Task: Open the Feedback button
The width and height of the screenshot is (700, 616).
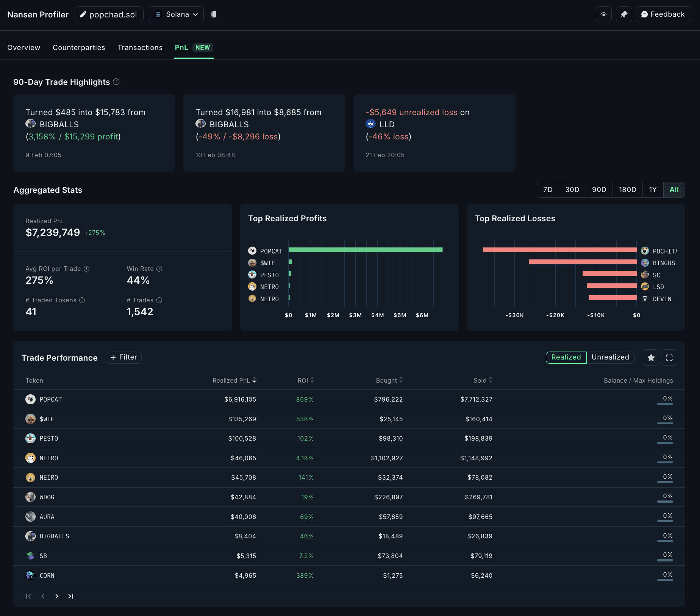Action: 663,14
